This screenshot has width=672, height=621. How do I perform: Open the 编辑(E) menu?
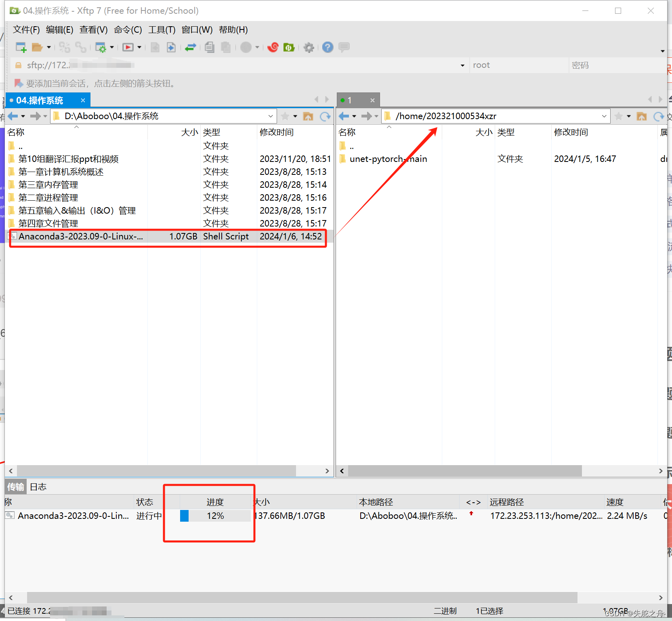click(x=60, y=29)
